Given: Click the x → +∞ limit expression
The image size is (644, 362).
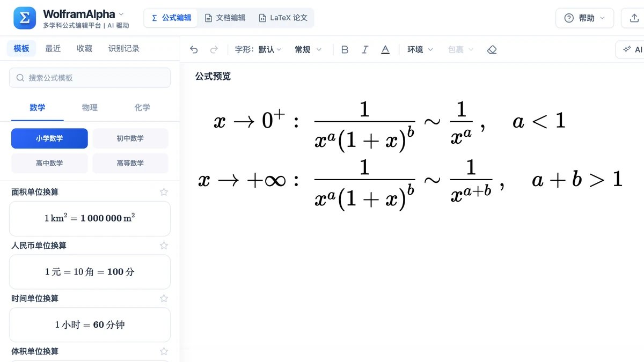Looking at the screenshot, I should tap(242, 180).
